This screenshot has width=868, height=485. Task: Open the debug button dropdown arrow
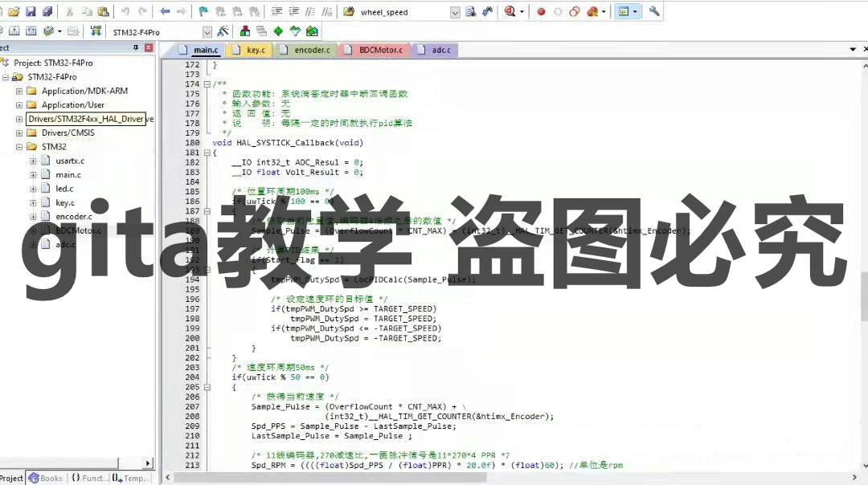tap(522, 11)
